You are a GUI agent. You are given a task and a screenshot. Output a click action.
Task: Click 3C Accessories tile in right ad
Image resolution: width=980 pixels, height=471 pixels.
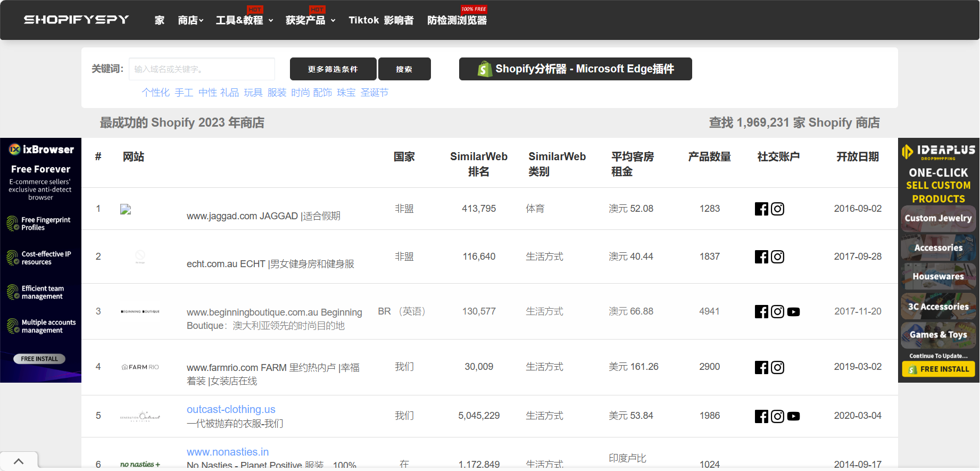[x=939, y=306]
